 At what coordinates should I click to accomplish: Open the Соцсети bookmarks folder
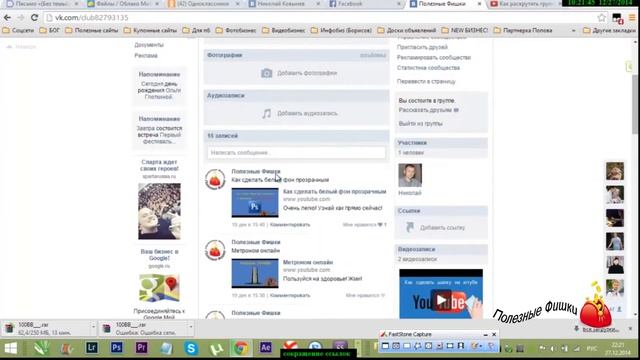coord(18,31)
